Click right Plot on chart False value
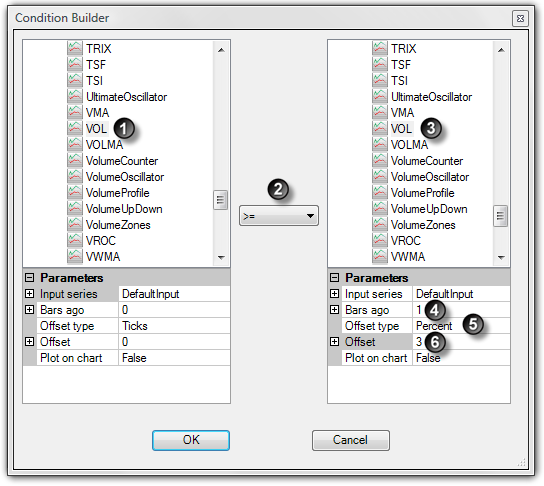544x486 pixels. (461, 358)
